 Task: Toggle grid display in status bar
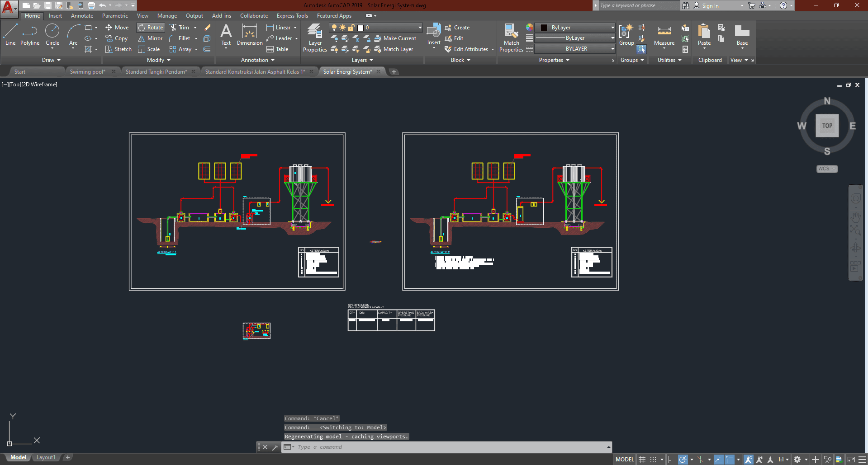pos(642,460)
